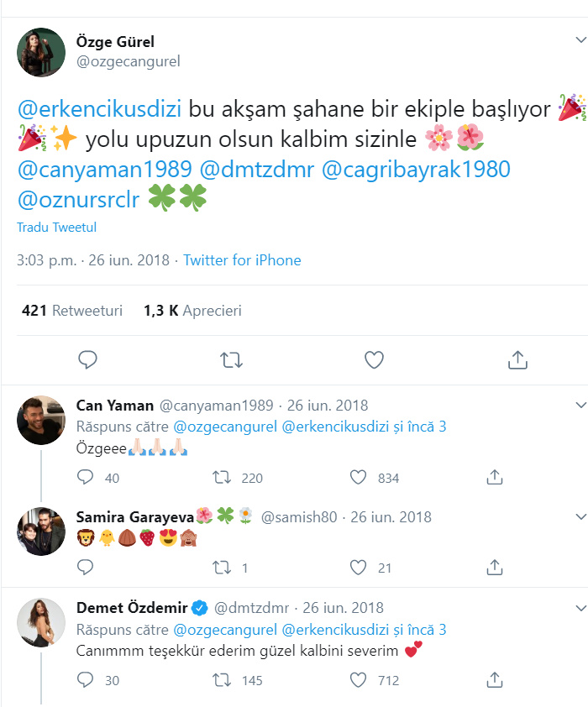This screenshot has height=707, width=588.
Task: Click Tradu Tweetul to translate
Action: tap(56, 227)
